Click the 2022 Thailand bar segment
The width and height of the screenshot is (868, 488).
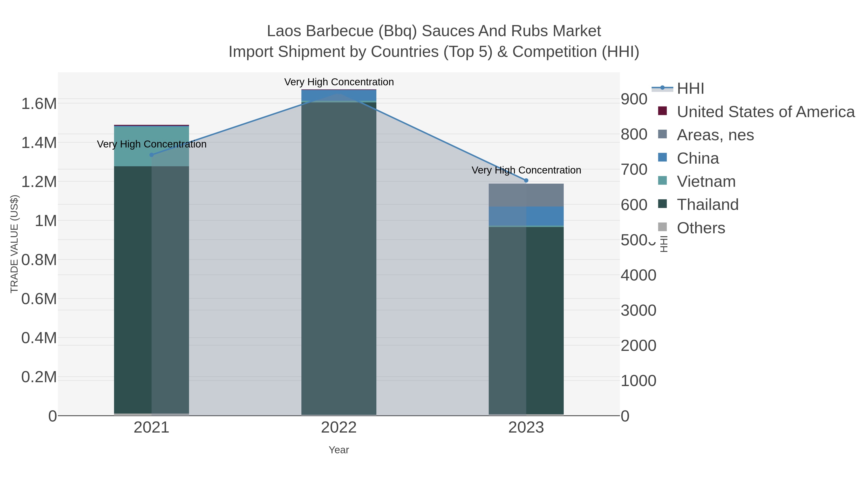point(339,258)
